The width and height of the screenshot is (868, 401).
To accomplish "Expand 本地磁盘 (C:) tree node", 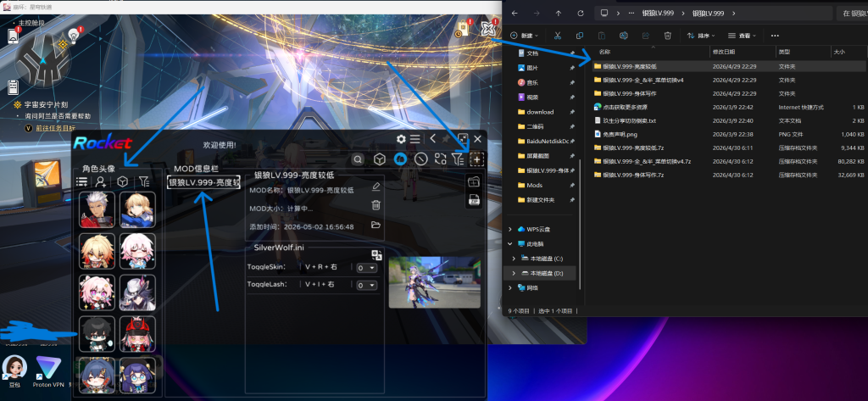I will click(515, 259).
